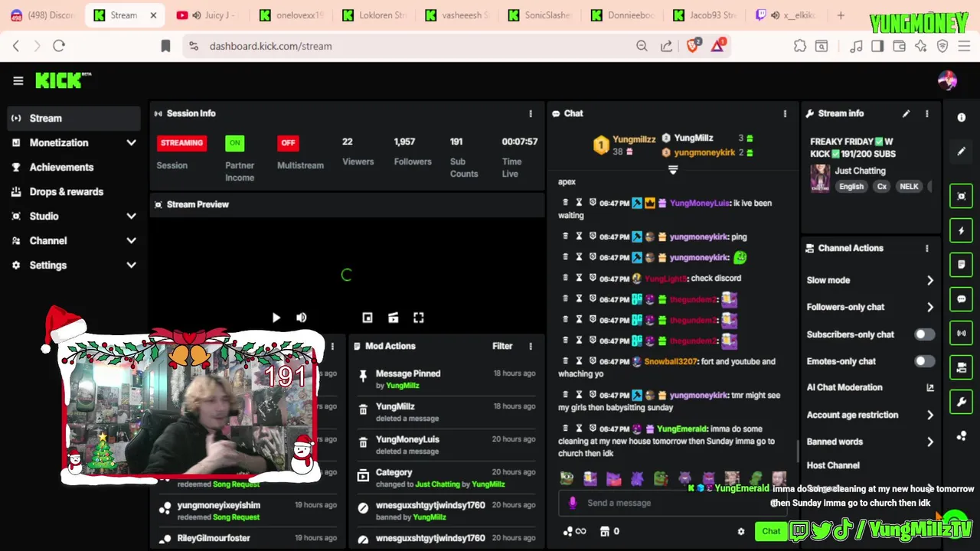Switch to onelovexx19 browser tab
Viewport: 980px width, 551px height.
(x=291, y=15)
